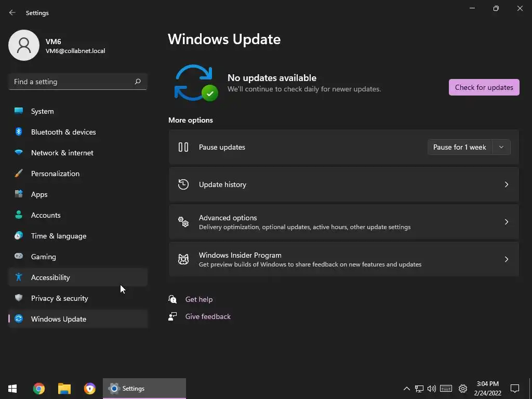Image resolution: width=532 pixels, height=399 pixels.
Task: Open the Give feedback link
Action: coord(208,316)
